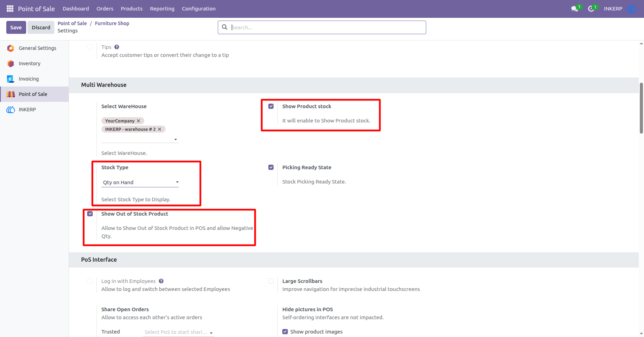The width and height of the screenshot is (644, 337).
Task: Uncheck Show Out of Stock Product checkbox
Action: [x=90, y=214]
